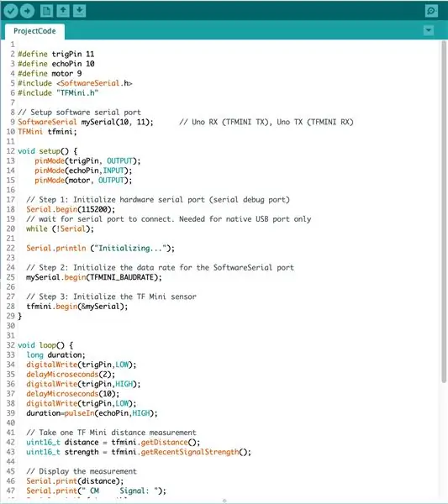
Task: Click the vertical scrollbar thumb
Action: click(444, 213)
